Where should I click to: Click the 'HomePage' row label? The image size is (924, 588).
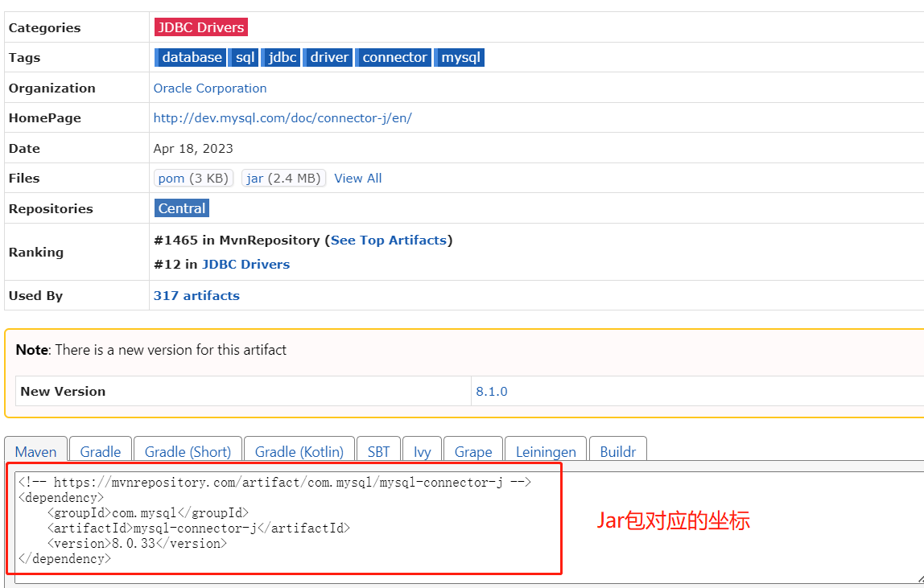pyautogui.click(x=45, y=117)
